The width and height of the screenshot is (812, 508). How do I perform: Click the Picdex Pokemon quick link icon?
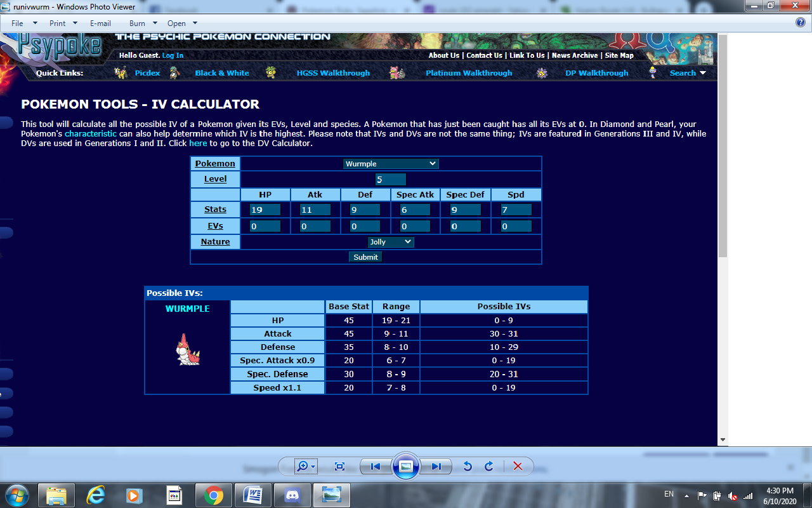point(121,73)
